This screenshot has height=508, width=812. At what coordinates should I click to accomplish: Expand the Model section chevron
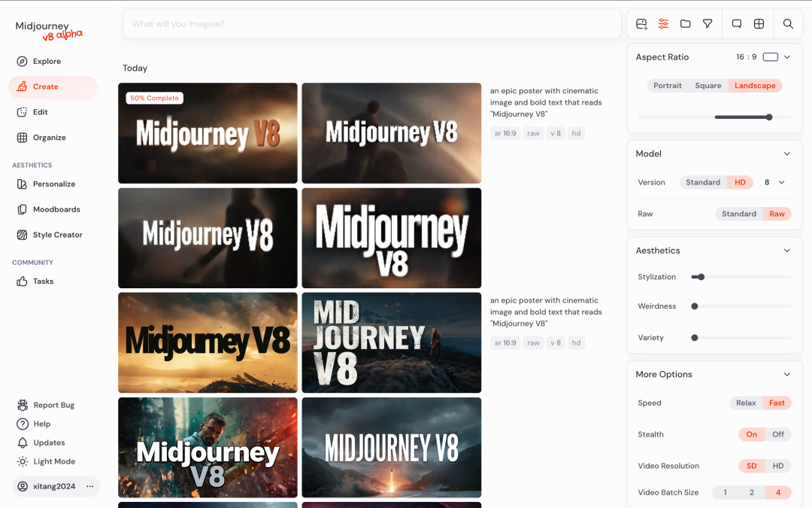coord(787,153)
